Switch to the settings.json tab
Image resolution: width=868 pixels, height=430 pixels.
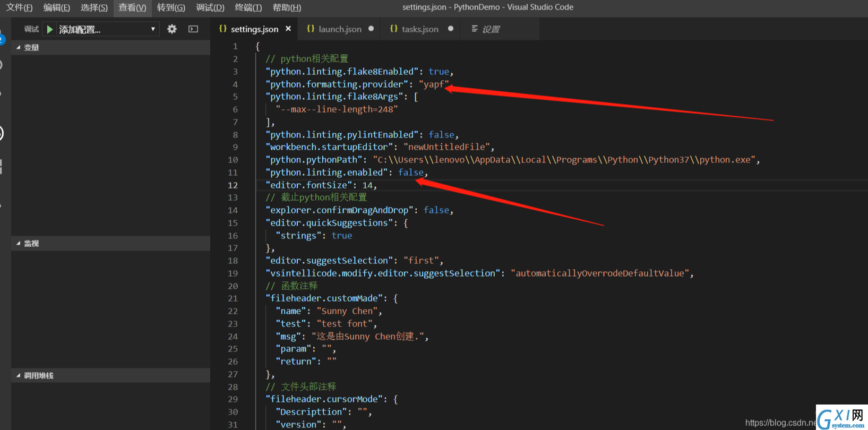point(254,29)
